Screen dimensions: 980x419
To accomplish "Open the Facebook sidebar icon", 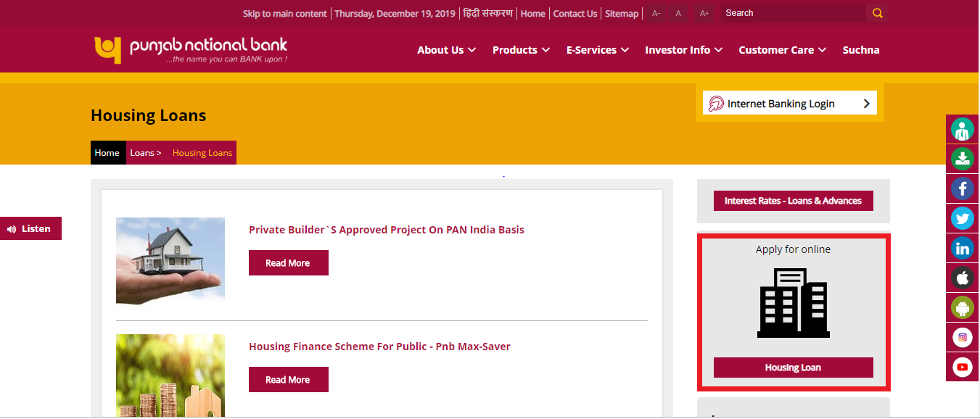I will [963, 189].
